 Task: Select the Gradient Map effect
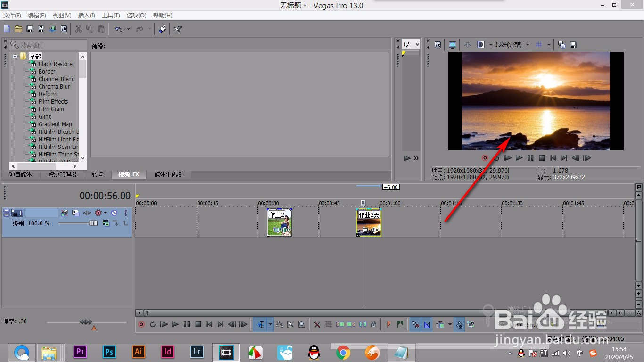[55, 124]
